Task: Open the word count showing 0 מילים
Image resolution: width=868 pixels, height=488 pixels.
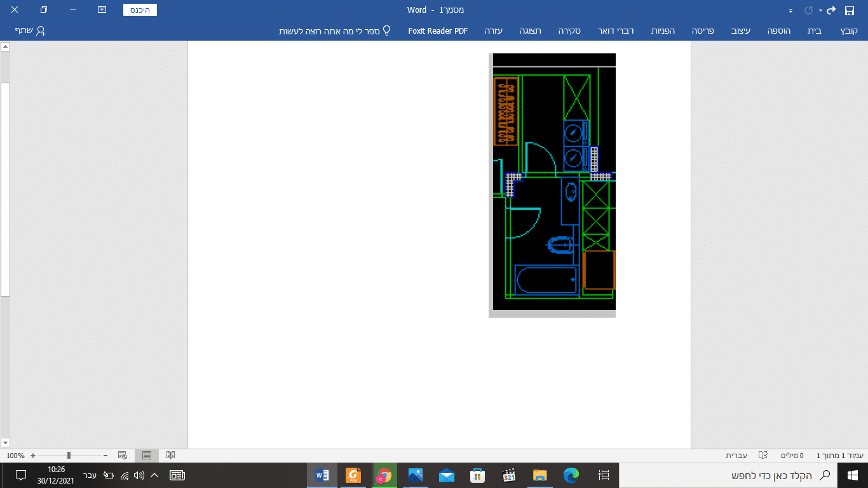Action: [x=792, y=456]
